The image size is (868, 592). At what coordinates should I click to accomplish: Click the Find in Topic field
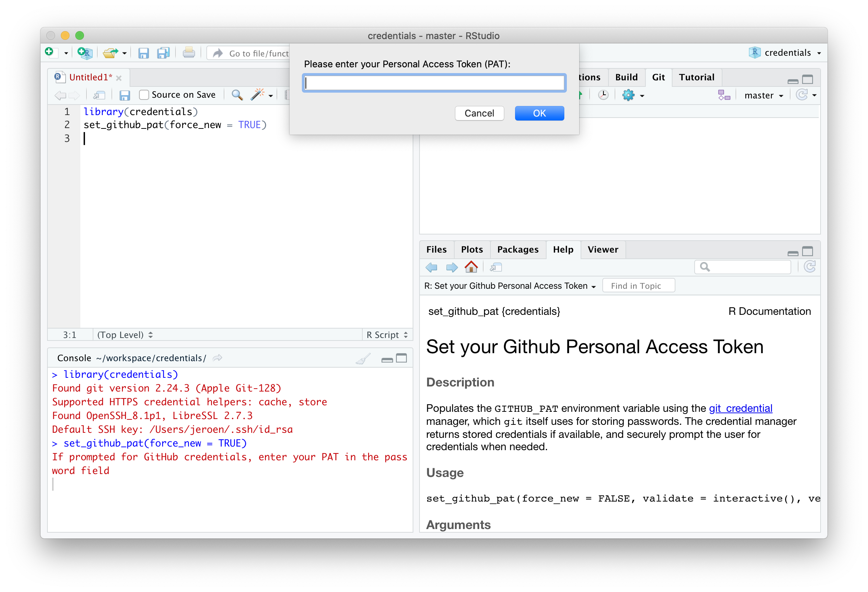click(638, 286)
